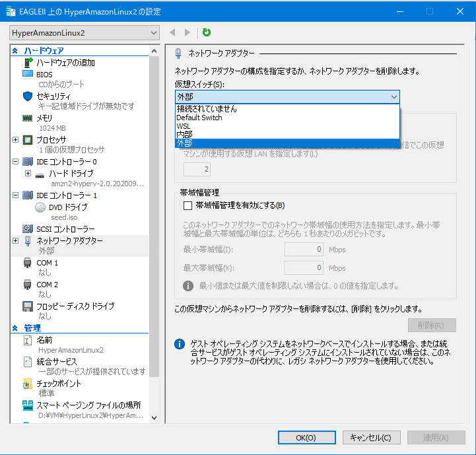Click the network adapter header icon
The image size is (476, 455).
coord(178,53)
